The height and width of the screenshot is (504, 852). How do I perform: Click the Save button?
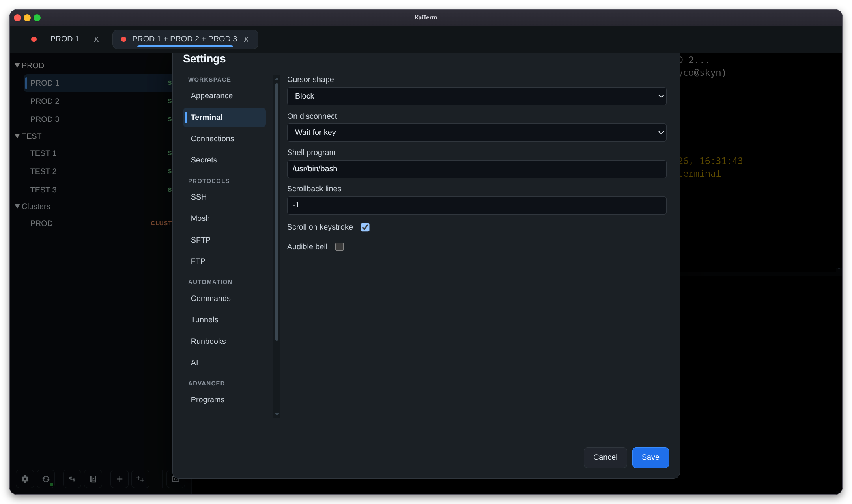pos(650,457)
